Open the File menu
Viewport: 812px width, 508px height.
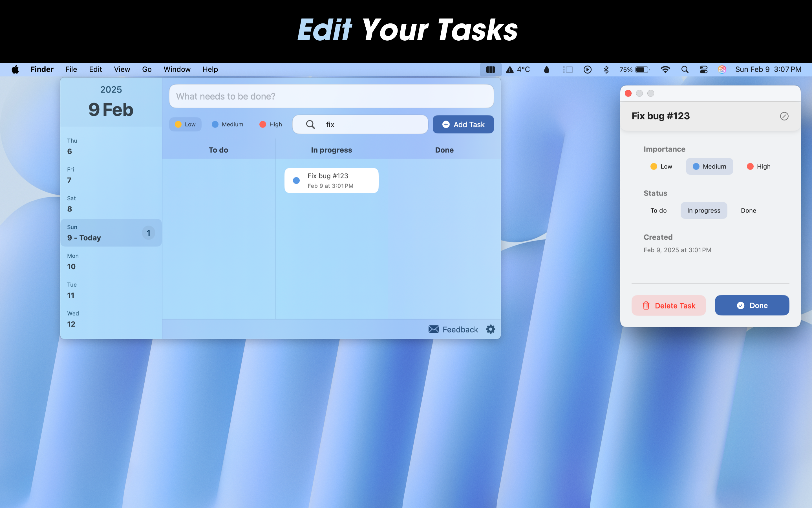pyautogui.click(x=71, y=69)
